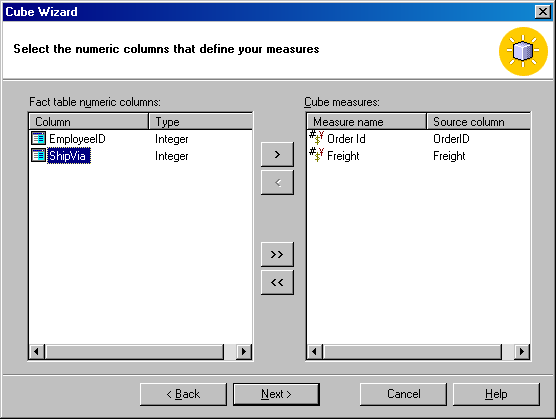
Task: Select the Order Id measure
Action: pos(346,139)
